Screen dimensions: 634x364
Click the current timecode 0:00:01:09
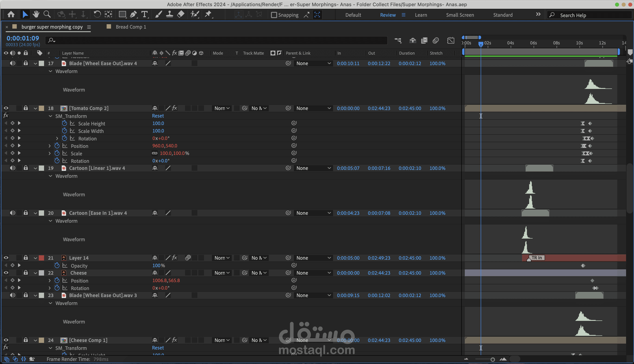coord(23,38)
